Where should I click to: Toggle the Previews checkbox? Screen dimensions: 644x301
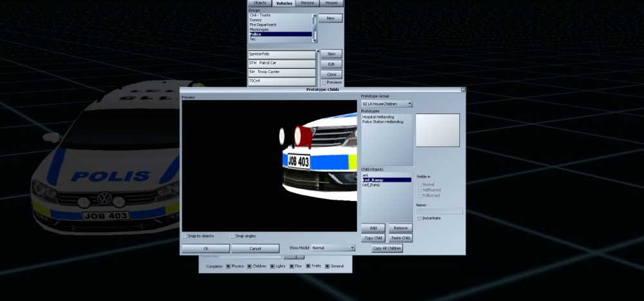click(324, 83)
